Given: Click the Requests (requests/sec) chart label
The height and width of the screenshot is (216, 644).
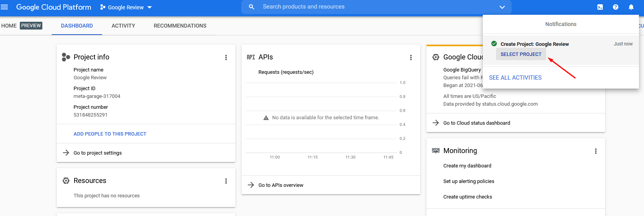Looking at the screenshot, I should [286, 72].
